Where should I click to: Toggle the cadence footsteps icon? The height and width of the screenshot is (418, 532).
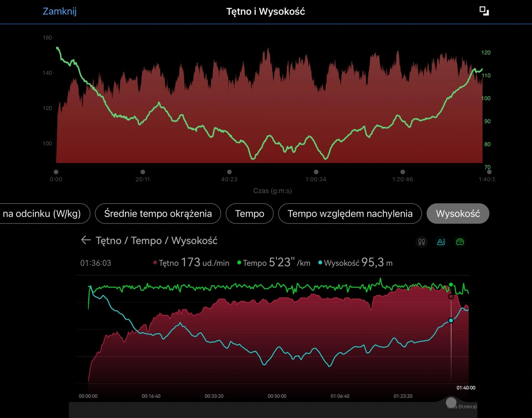pyautogui.click(x=421, y=242)
